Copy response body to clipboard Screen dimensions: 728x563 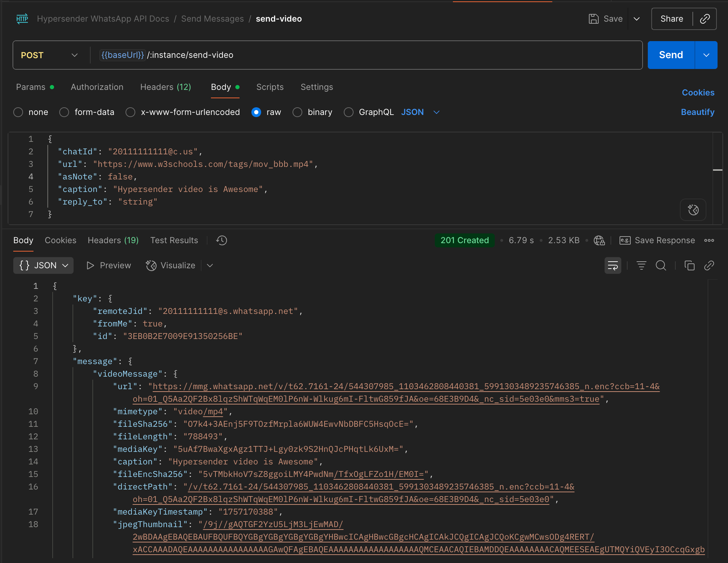[689, 266]
